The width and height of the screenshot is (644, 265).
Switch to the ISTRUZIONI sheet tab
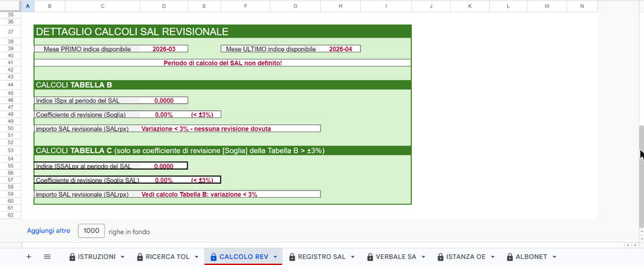point(97,257)
